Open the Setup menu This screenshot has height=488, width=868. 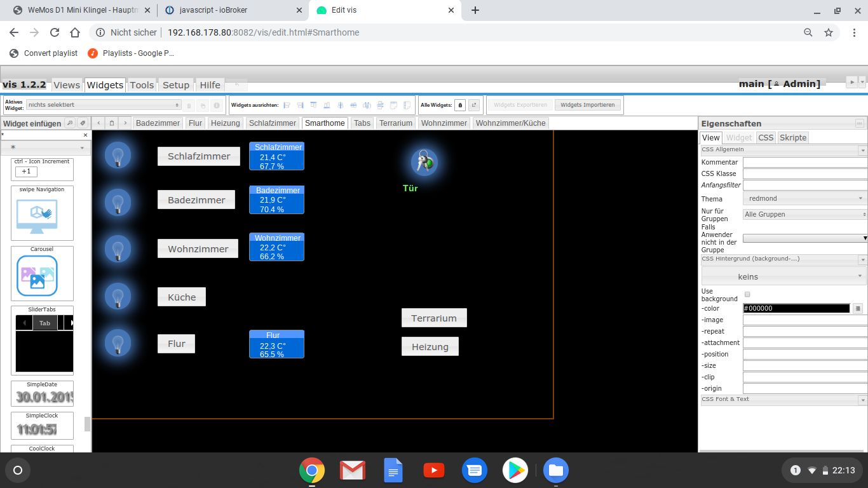(176, 85)
